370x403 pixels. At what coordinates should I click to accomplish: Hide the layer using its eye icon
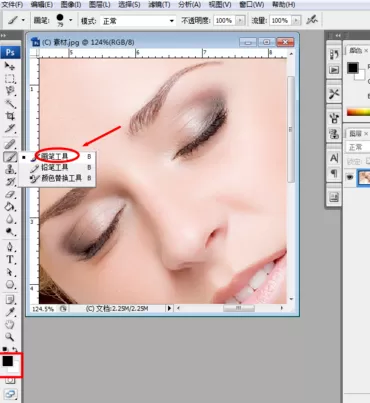[x=349, y=177]
